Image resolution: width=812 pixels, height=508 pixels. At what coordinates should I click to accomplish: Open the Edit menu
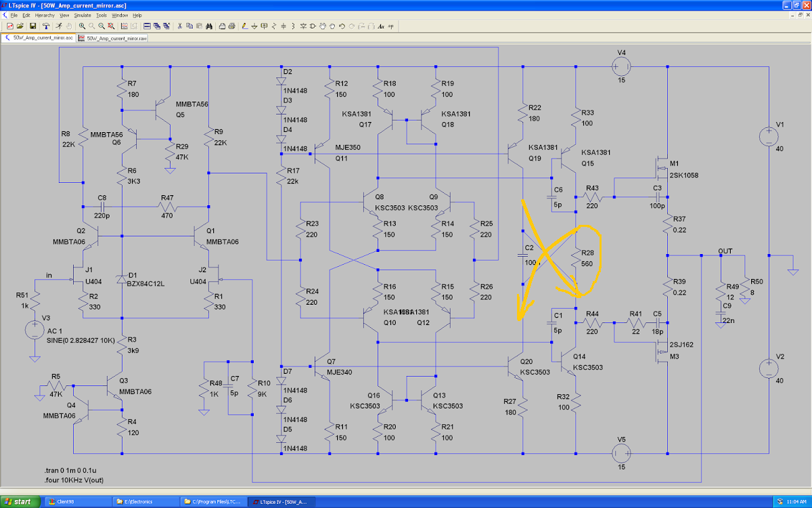coord(26,15)
